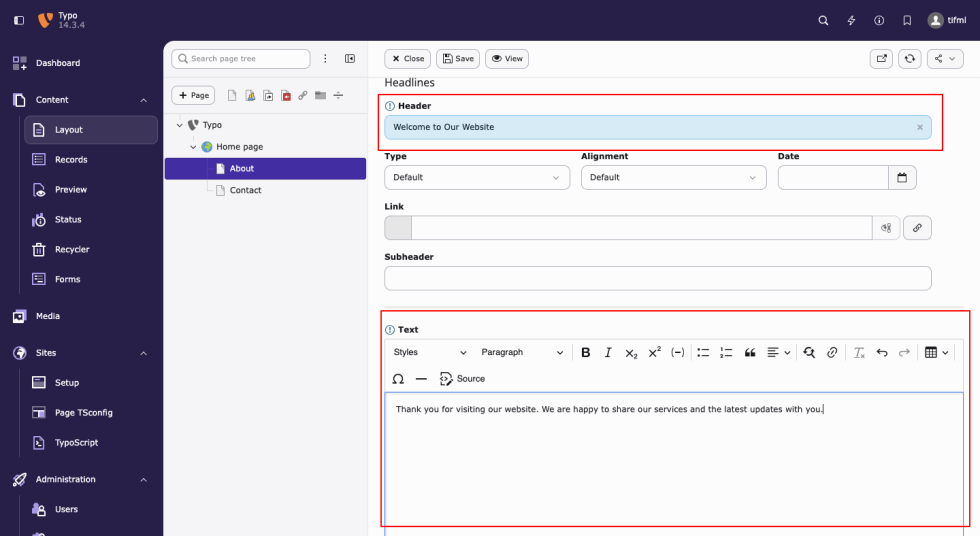Open the Page TSconfig module
980x536 pixels.
(x=91, y=413)
